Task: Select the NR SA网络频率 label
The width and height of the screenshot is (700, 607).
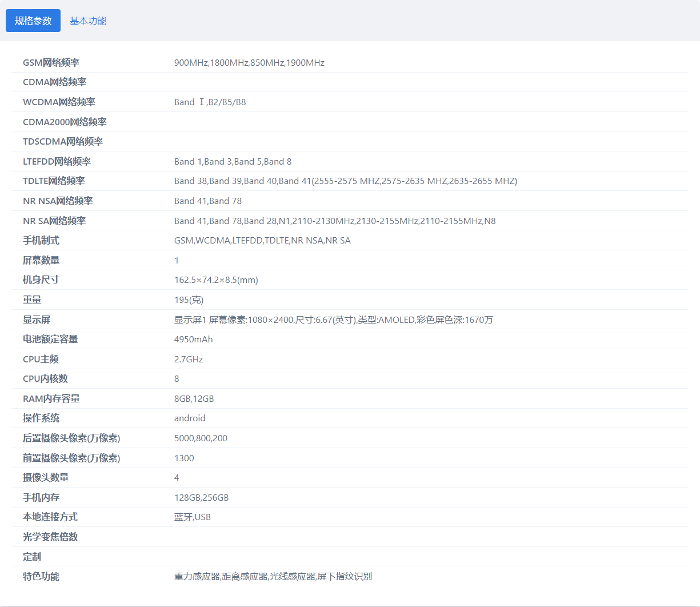Action: 54,221
